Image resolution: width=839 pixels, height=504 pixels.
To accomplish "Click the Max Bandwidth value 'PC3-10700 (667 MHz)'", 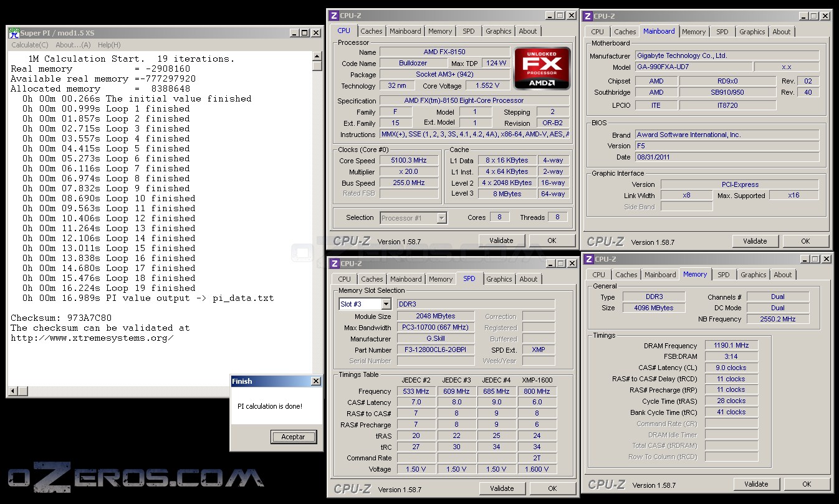I will [436, 327].
